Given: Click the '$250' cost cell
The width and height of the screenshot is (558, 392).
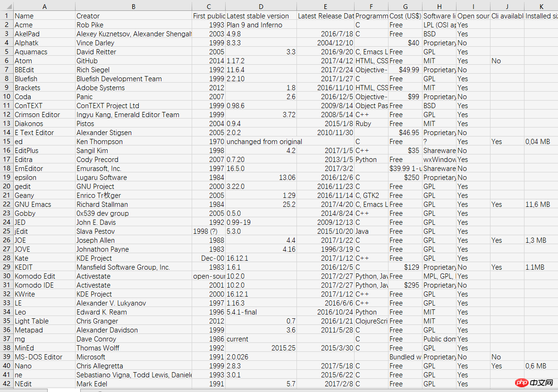Looking at the screenshot, I should tap(406, 177).
